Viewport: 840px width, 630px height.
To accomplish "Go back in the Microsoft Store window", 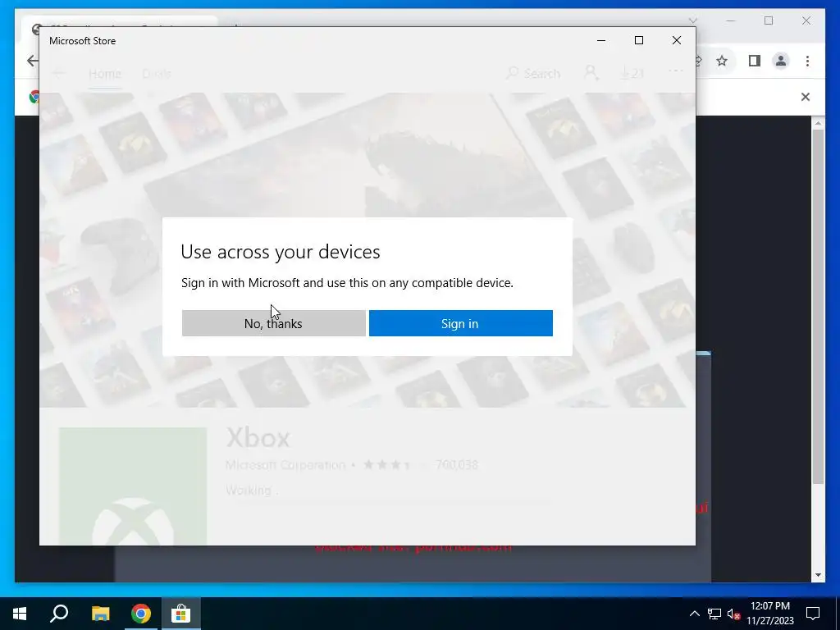I will pyautogui.click(x=59, y=73).
